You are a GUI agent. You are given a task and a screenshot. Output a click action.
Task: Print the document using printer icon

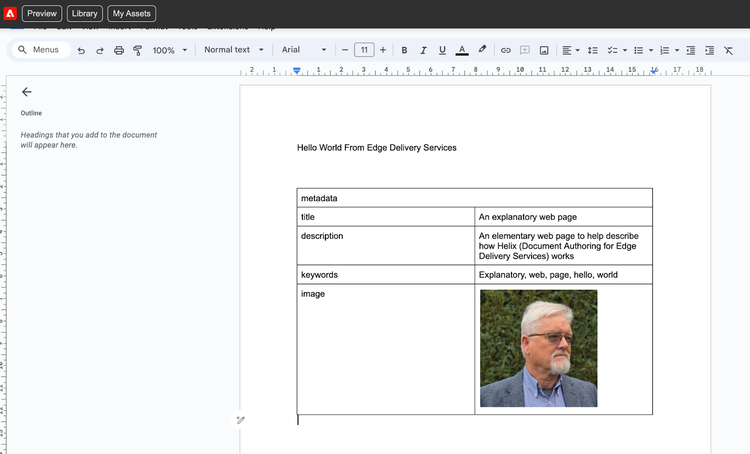pos(119,50)
